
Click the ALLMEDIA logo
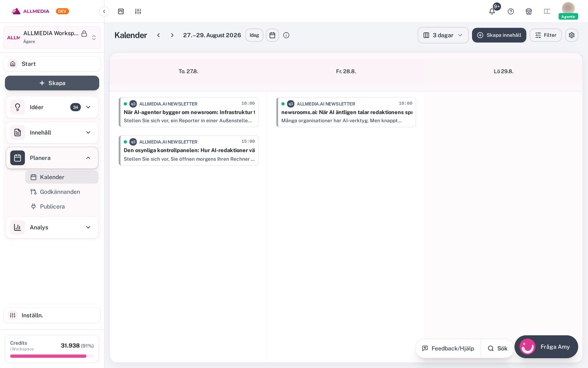[x=30, y=11]
